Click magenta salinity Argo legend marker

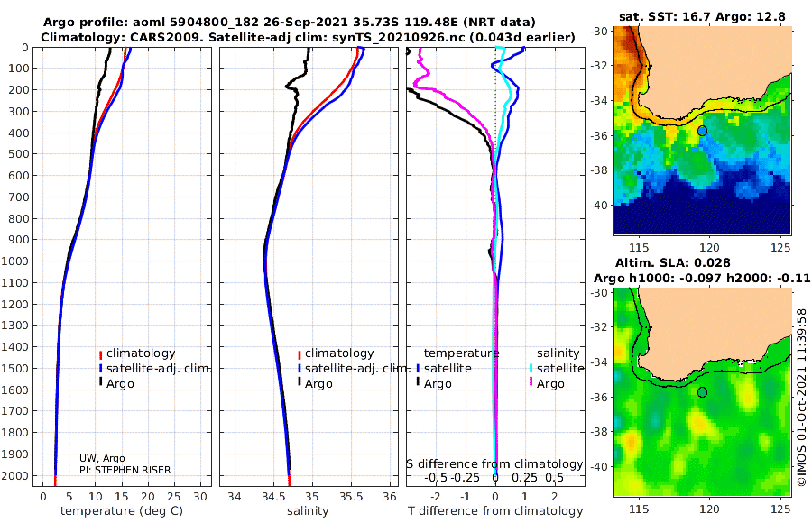pyautogui.click(x=531, y=382)
